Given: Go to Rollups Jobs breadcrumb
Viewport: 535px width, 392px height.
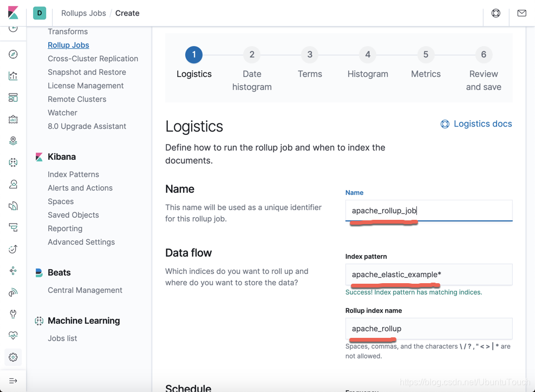Looking at the screenshot, I should pos(83,13).
